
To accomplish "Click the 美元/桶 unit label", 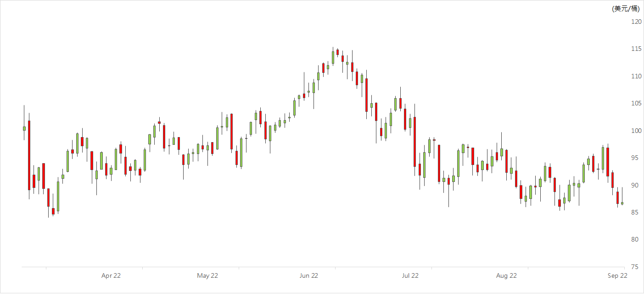I will pyautogui.click(x=626, y=9).
